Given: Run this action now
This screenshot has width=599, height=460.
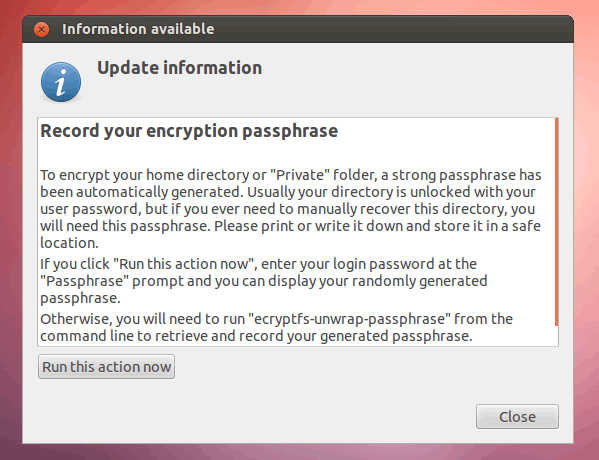Looking at the screenshot, I should 106,367.
